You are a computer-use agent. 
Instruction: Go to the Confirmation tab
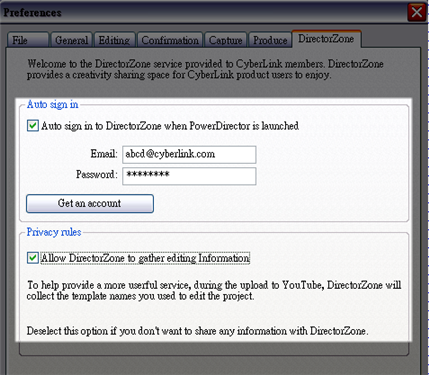pyautogui.click(x=170, y=40)
